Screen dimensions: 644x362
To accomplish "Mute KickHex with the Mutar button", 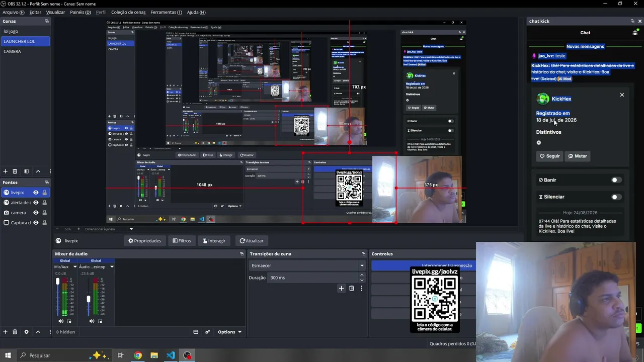I will 578,156.
